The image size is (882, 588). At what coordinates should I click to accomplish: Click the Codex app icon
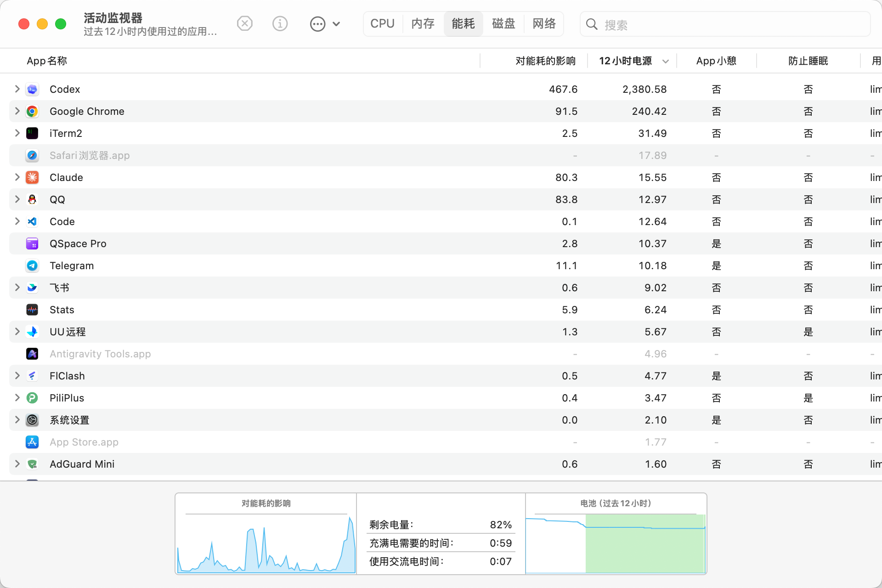coord(32,89)
